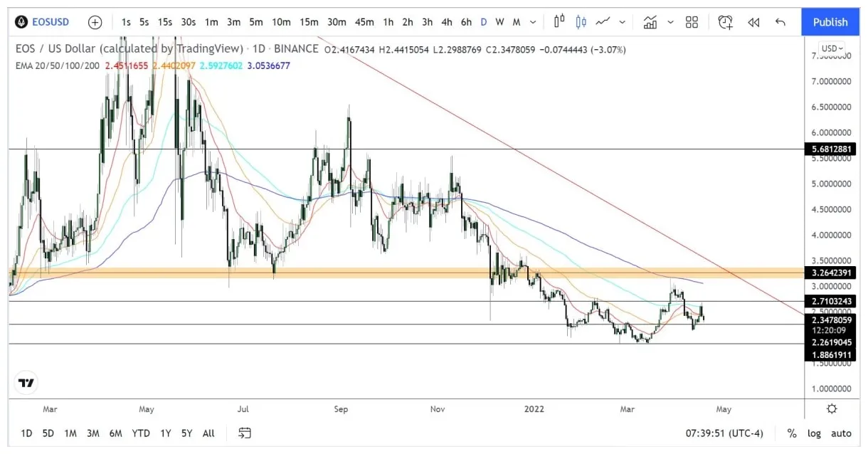868x454 pixels.
Task: Undo last action with the arrow icon
Action: point(780,22)
